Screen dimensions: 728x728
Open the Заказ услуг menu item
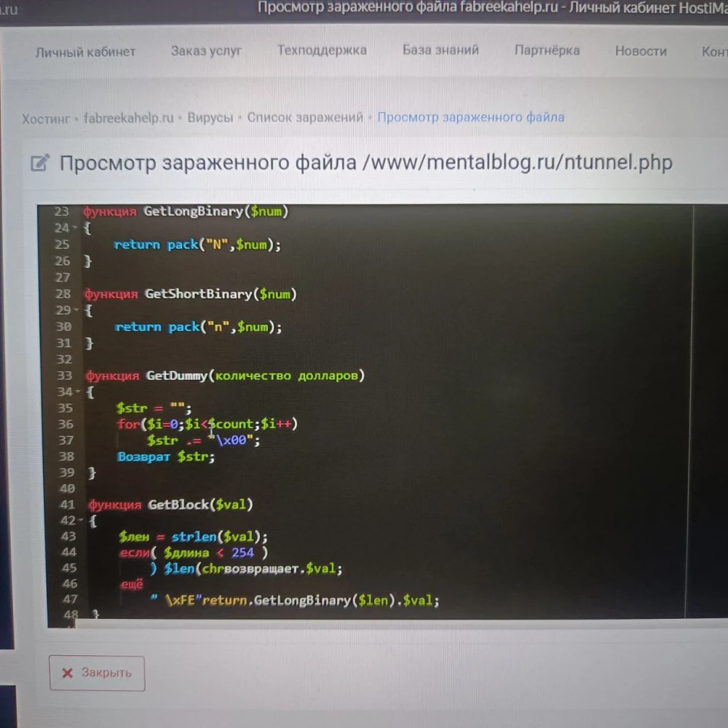coord(206,51)
